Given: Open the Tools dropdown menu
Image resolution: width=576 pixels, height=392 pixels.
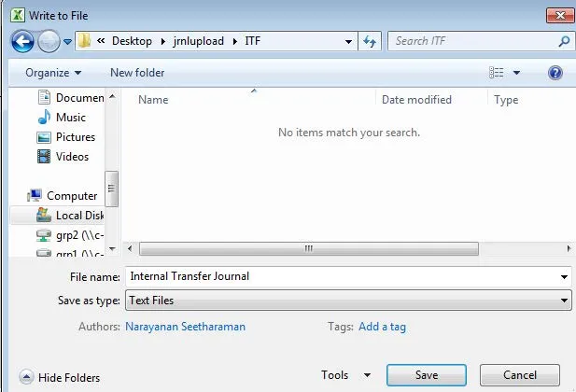Looking at the screenshot, I should [345, 375].
